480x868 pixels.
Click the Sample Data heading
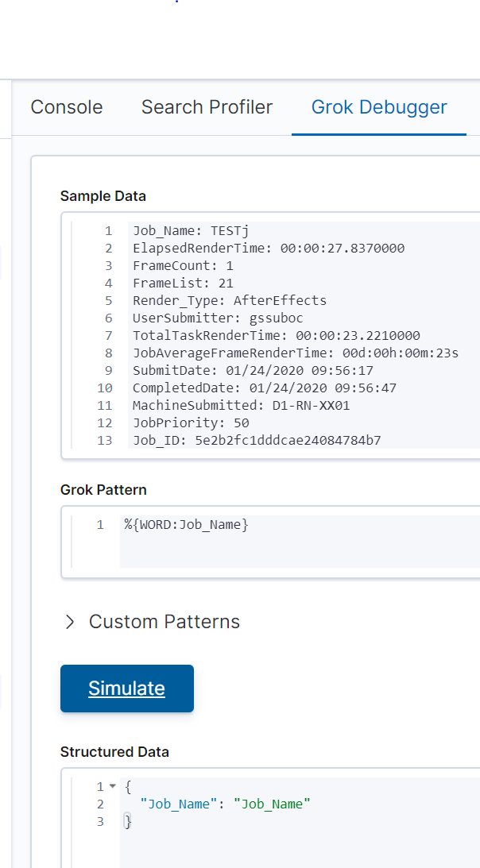[103, 196]
